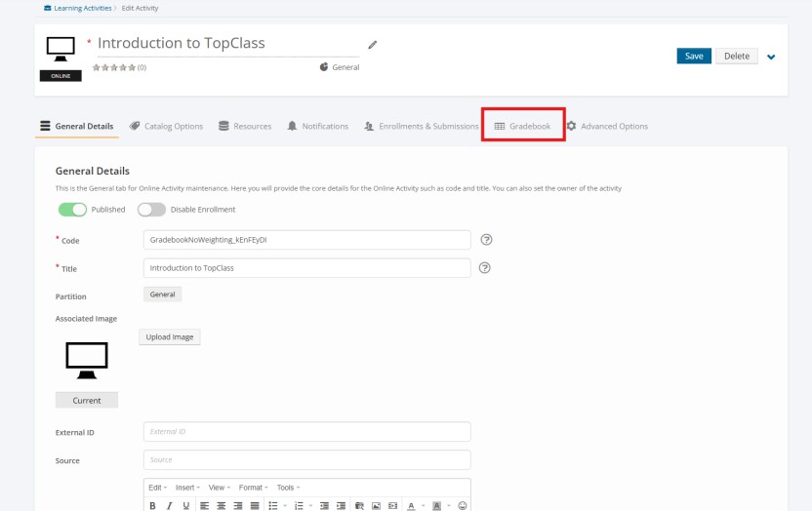This screenshot has height=511, width=812.
Task: Insert a bullet list
Action: pos(273,505)
